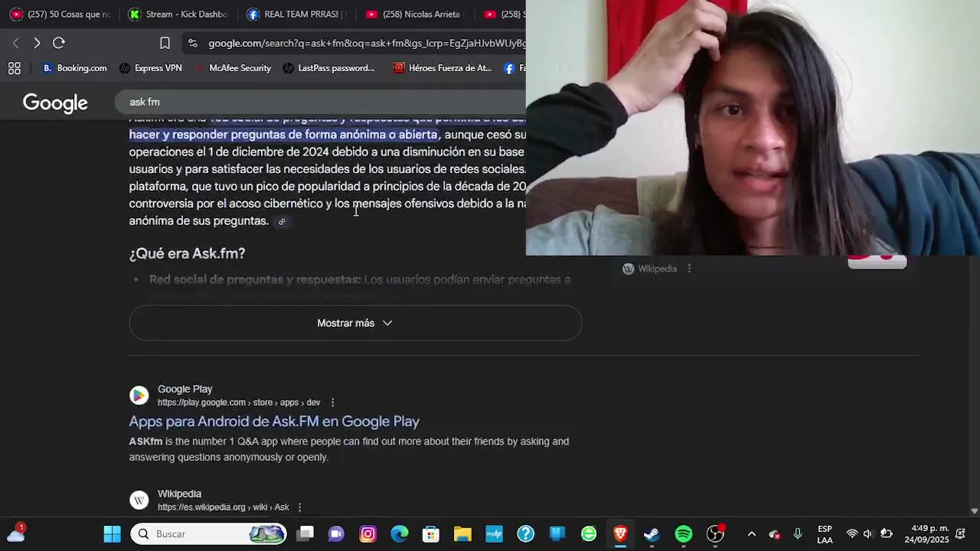Click the page scrollbar down arrow

tap(974, 511)
